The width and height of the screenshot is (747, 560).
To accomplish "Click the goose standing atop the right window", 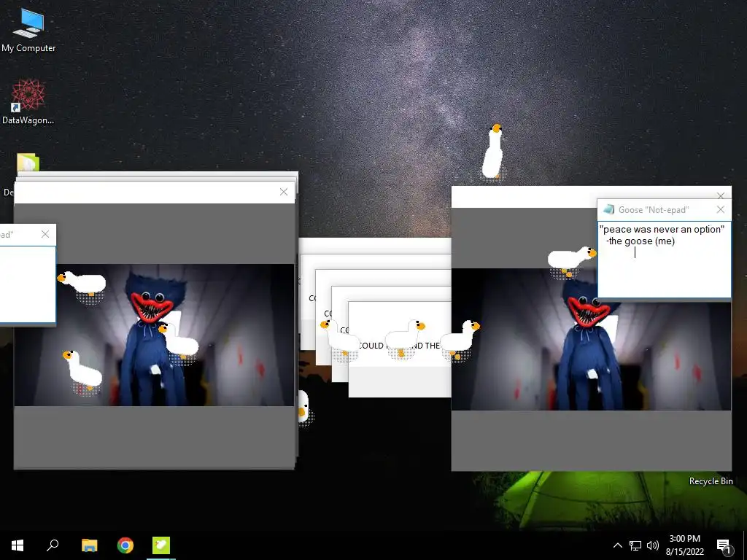I will [x=492, y=152].
